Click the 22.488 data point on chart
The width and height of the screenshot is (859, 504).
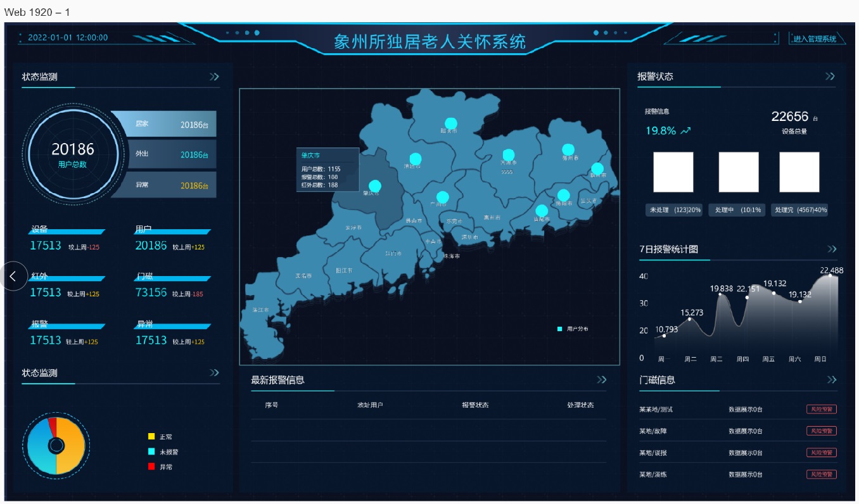coord(830,275)
